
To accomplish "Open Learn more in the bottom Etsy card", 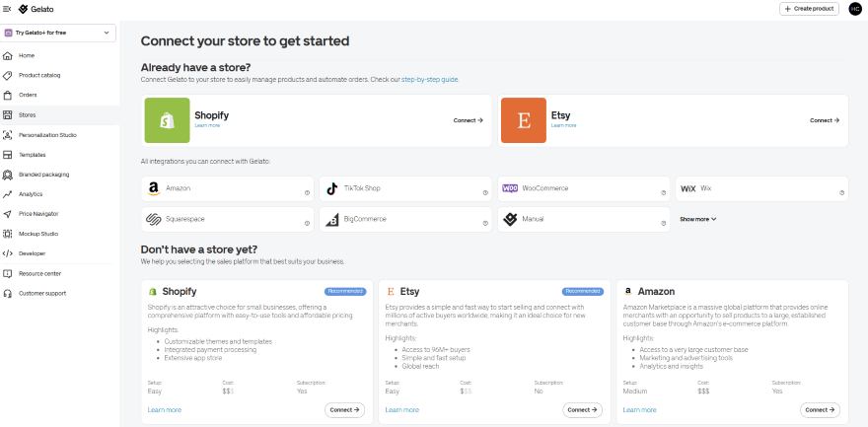I will [x=401, y=410].
